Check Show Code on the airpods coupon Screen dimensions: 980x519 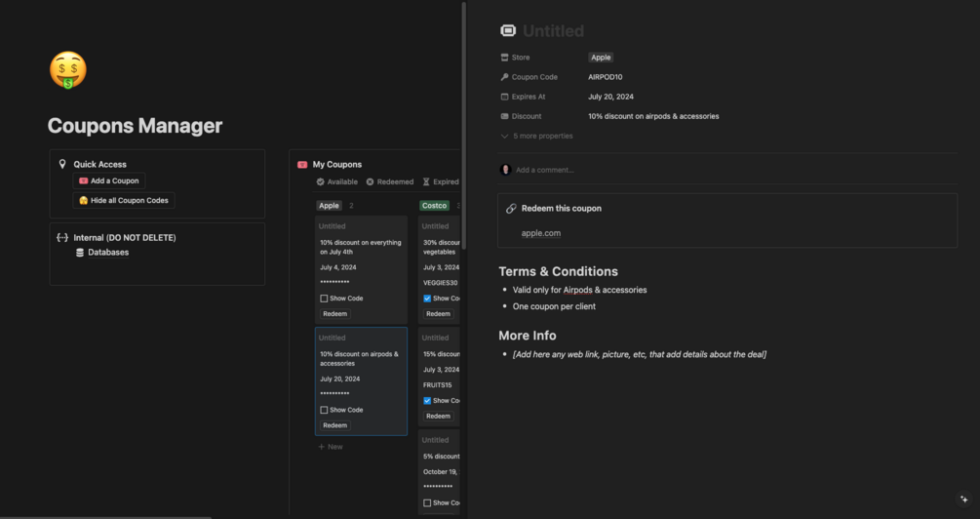pyautogui.click(x=324, y=410)
